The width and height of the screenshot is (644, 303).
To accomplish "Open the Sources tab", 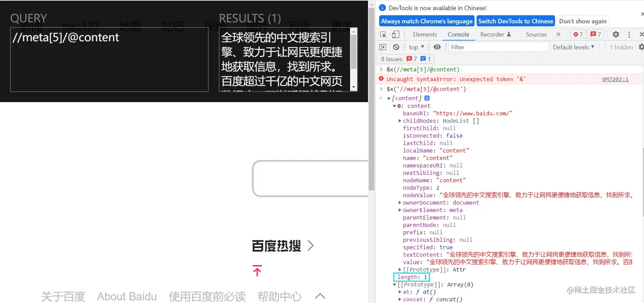I will click(x=536, y=34).
